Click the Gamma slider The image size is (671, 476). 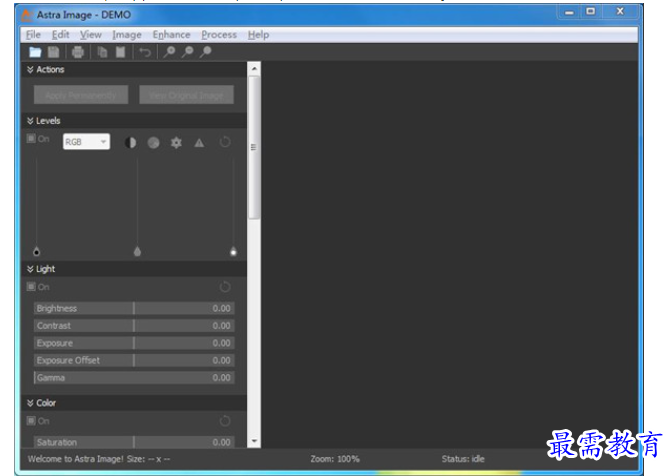pos(134,378)
